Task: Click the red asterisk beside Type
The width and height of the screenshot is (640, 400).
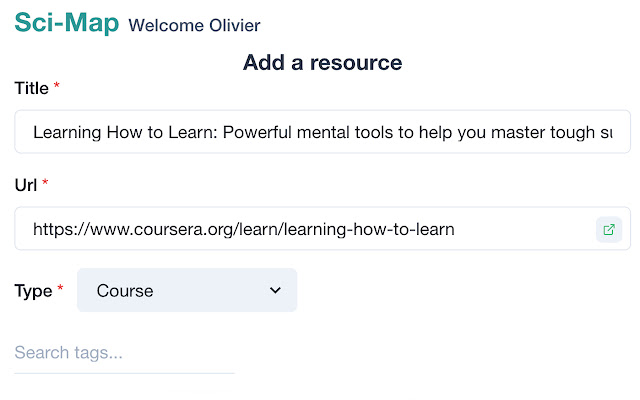Action: [60, 288]
